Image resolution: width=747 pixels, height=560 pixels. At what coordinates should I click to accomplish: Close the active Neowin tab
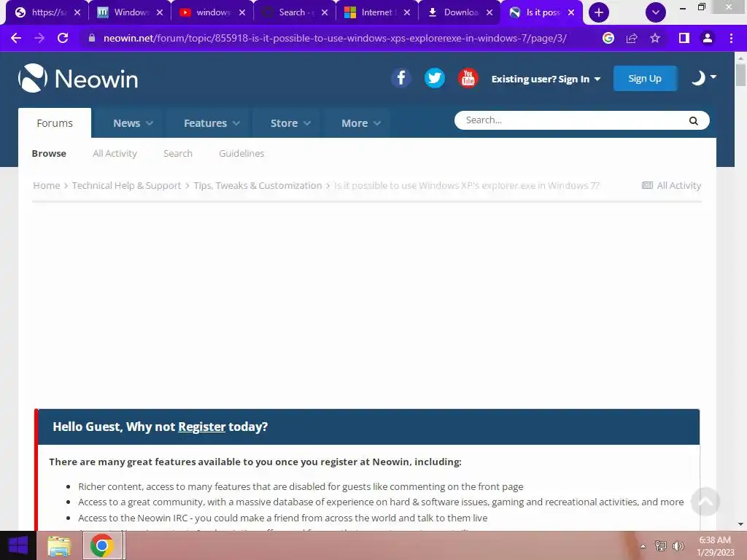(x=571, y=12)
